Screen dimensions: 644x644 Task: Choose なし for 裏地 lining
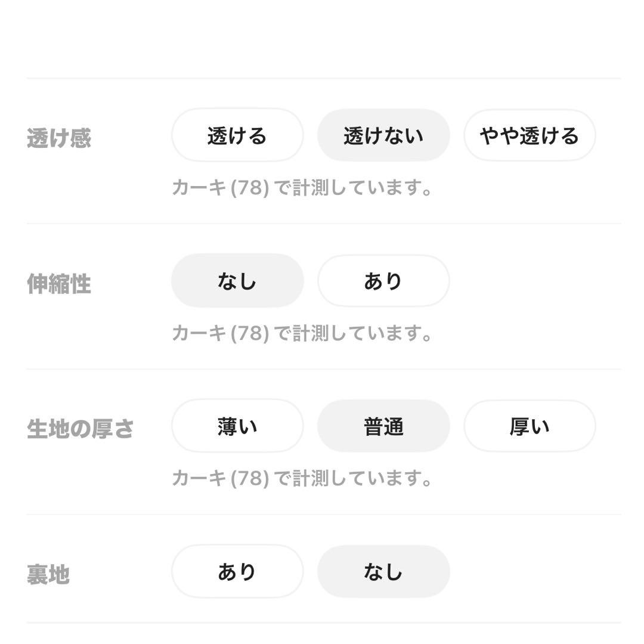pyautogui.click(x=383, y=572)
